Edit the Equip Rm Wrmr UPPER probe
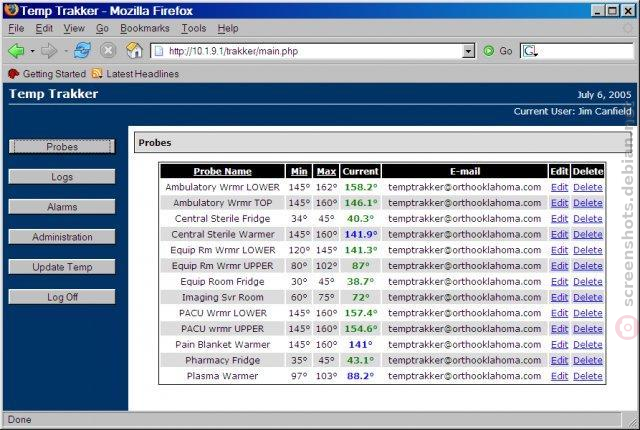The height and width of the screenshot is (430, 640). [x=559, y=266]
